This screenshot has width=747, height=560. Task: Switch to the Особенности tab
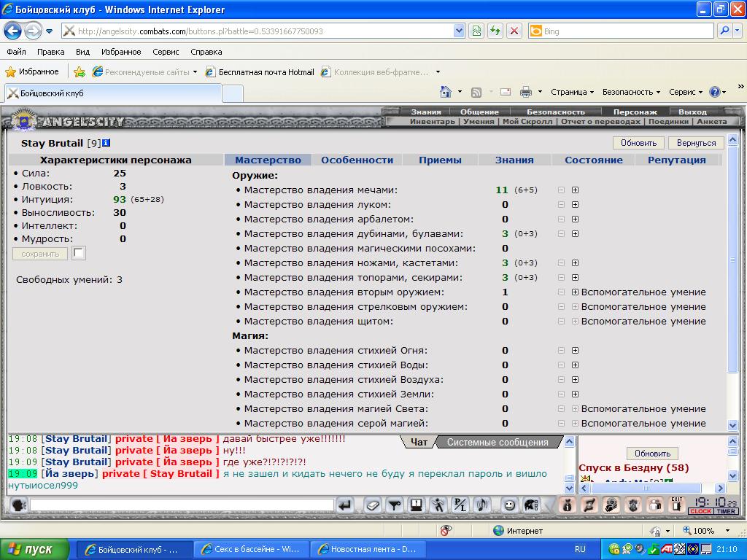357,160
